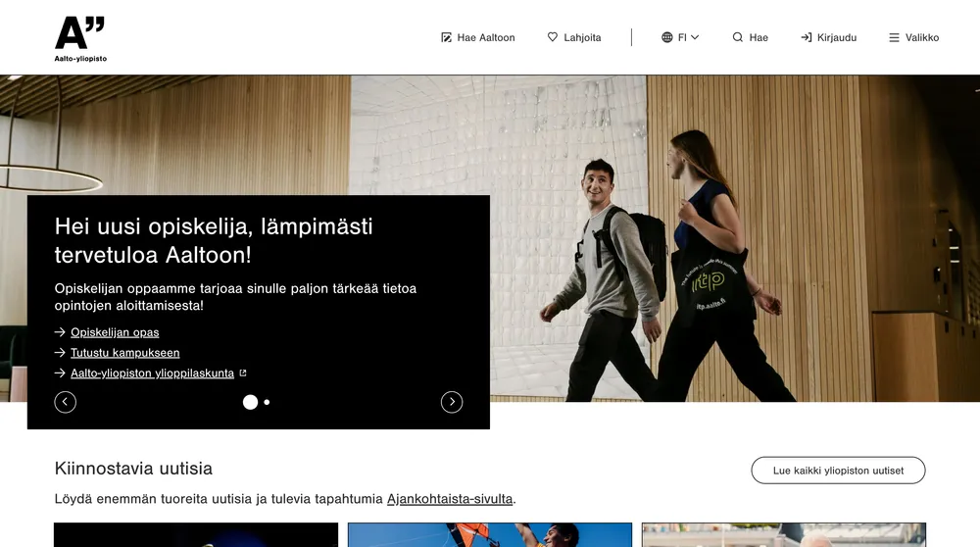Open the Ajankohtaista-sivulta link

(450, 499)
